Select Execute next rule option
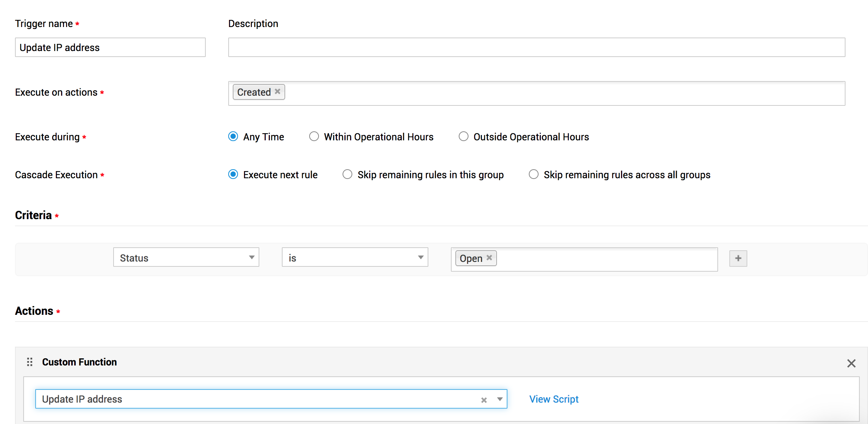Screen dimensions: 868x424 pos(233,174)
